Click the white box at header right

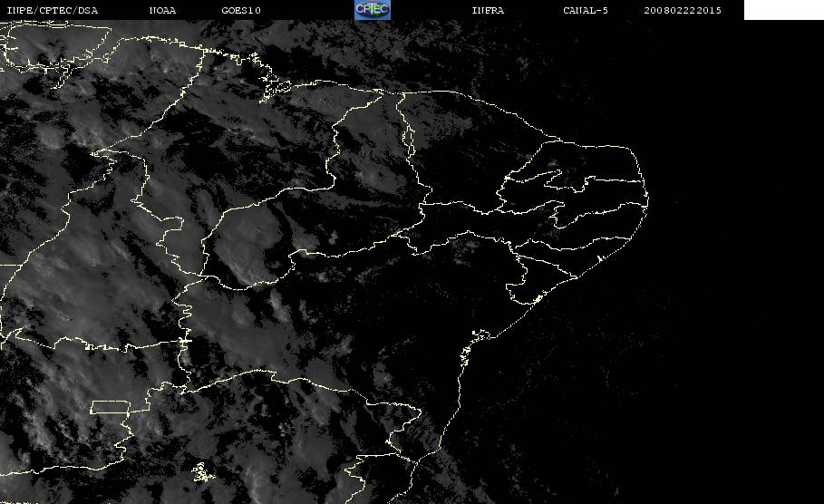(x=784, y=10)
